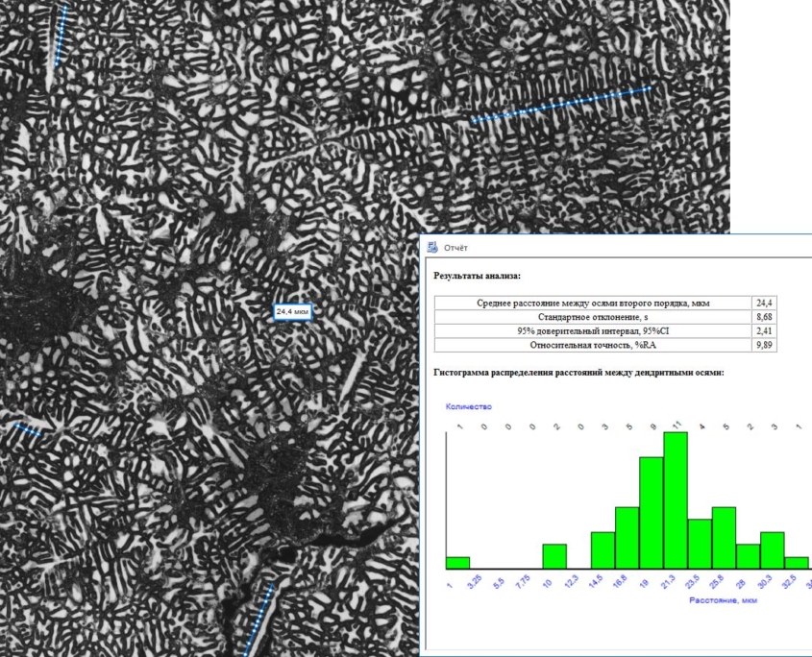The image size is (812, 657).
Task: Select the measurement line in the top-left corner
Action: 62,36
